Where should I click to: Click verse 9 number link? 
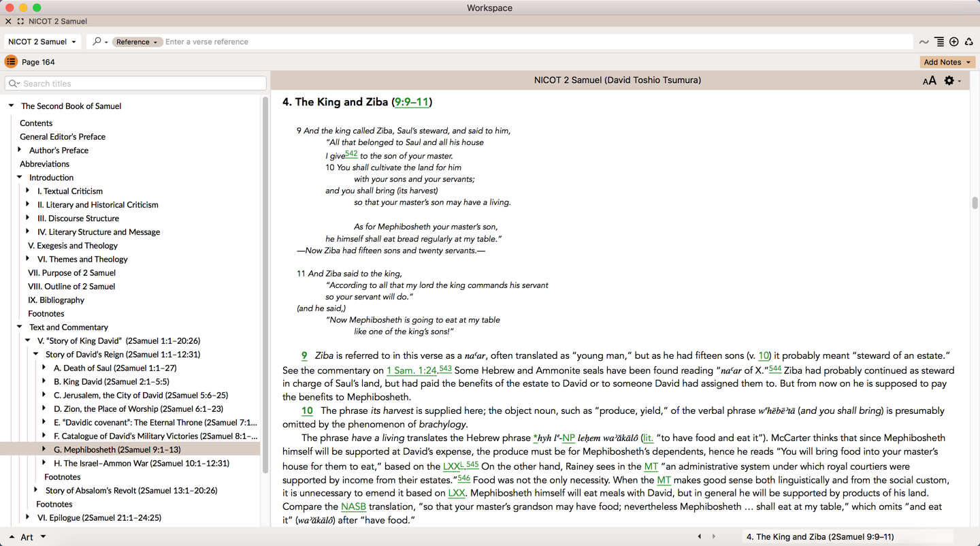coord(304,356)
